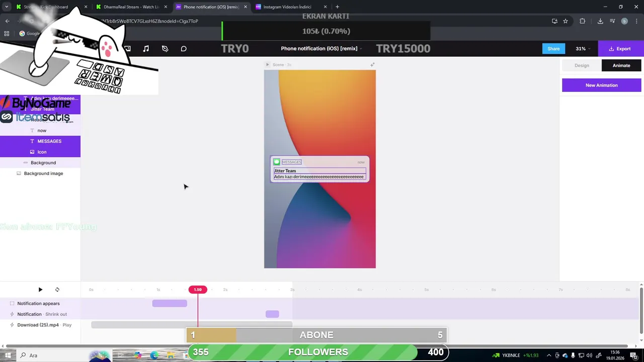The image size is (644, 362).
Task: Click the MESSAGES label on the canvas notification
Action: coord(292,162)
